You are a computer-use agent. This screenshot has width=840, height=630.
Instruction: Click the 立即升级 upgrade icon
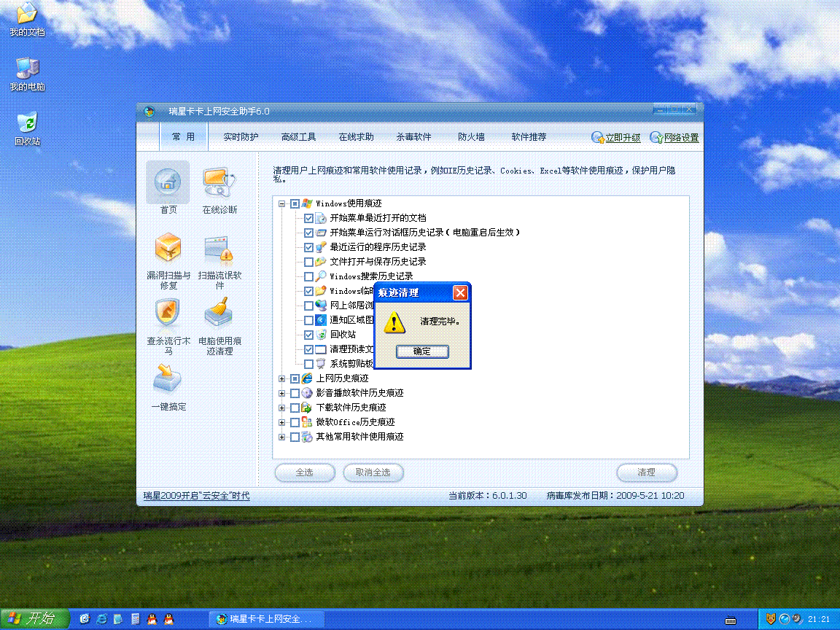(597, 138)
